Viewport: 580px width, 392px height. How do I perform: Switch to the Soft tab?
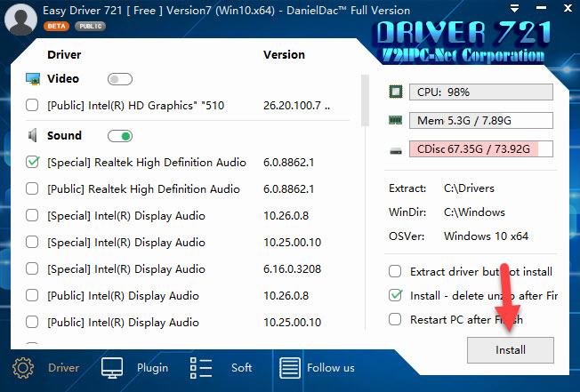[242, 368]
